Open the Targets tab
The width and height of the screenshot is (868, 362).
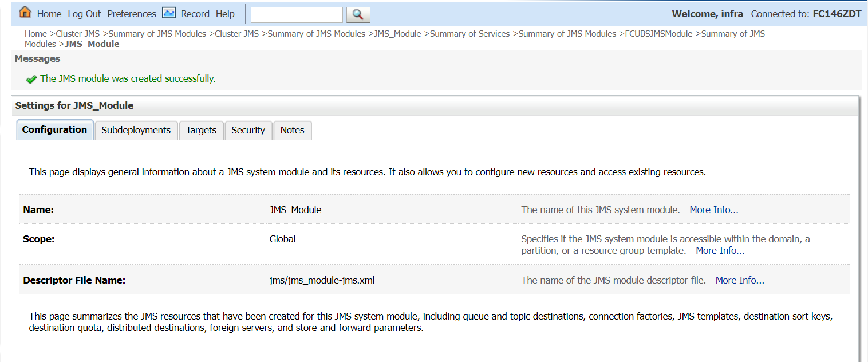(x=201, y=131)
